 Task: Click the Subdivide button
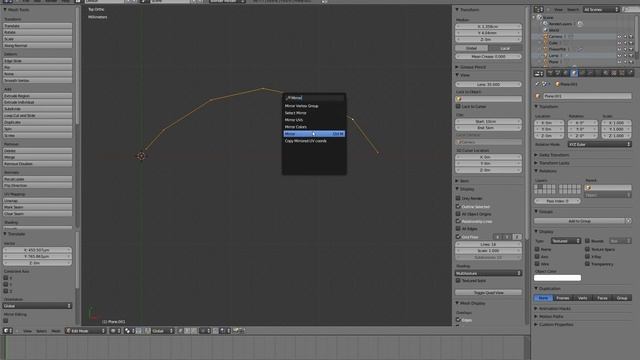pyautogui.click(x=37, y=109)
